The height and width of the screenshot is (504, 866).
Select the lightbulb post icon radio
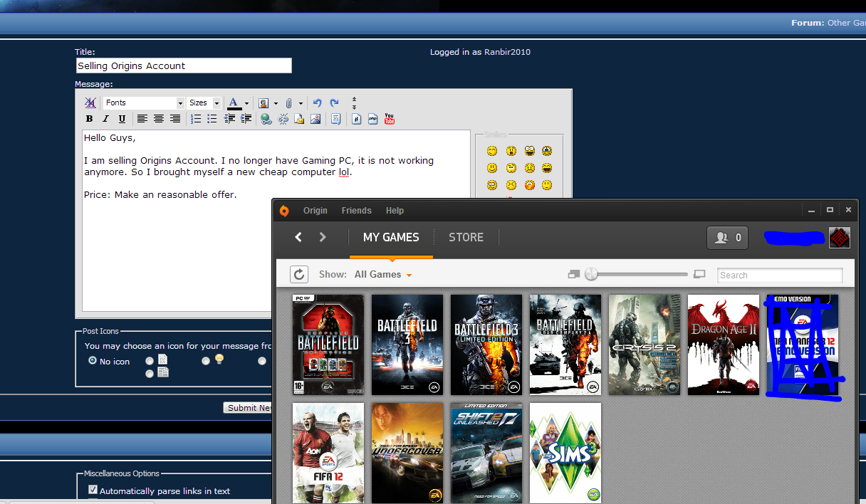pos(206,361)
